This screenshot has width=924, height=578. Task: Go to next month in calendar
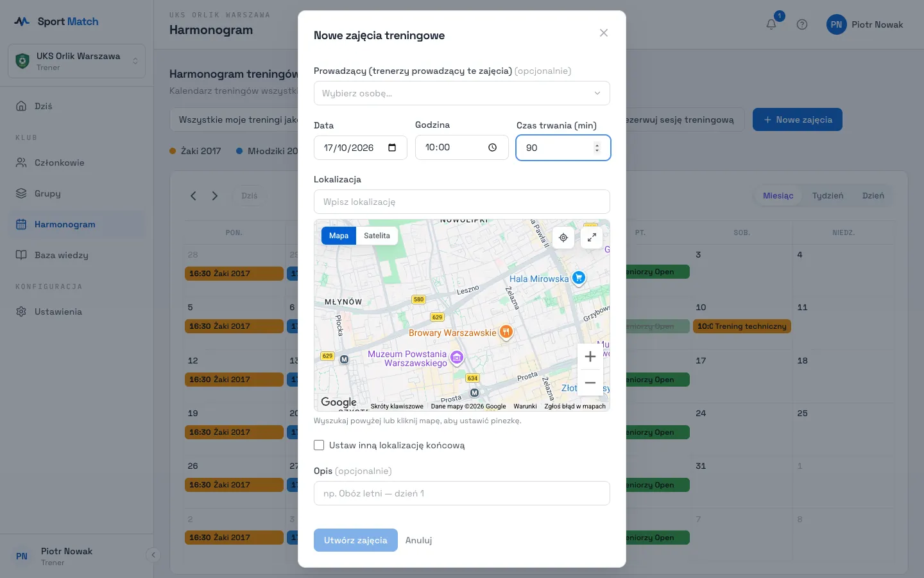(215, 196)
